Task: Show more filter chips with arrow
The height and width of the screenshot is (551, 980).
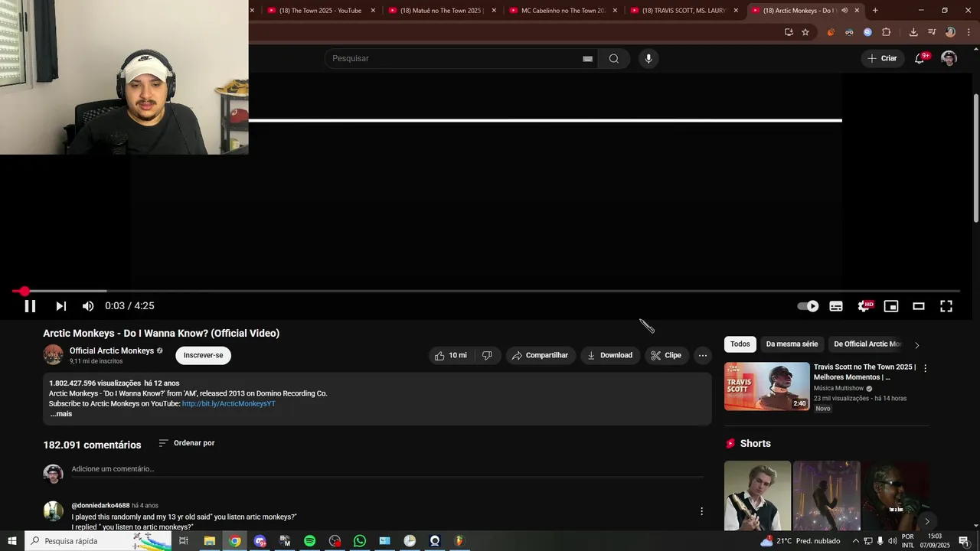Action: click(916, 345)
